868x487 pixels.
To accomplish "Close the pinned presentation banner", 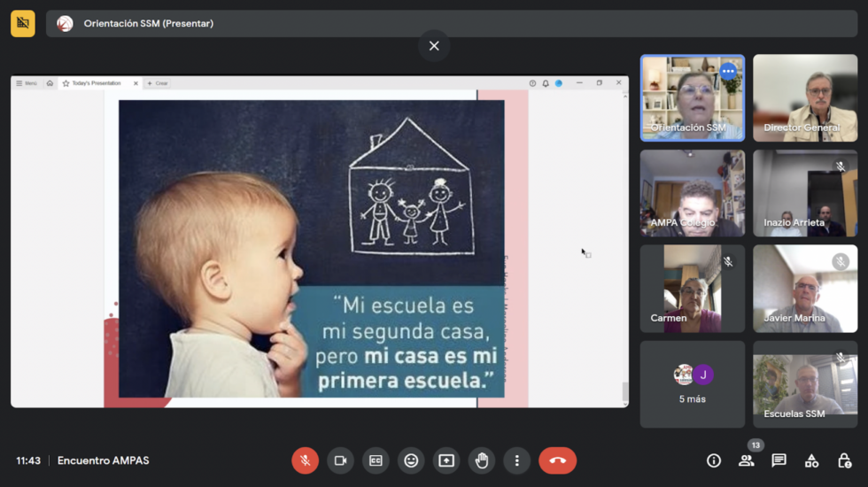I will point(434,46).
